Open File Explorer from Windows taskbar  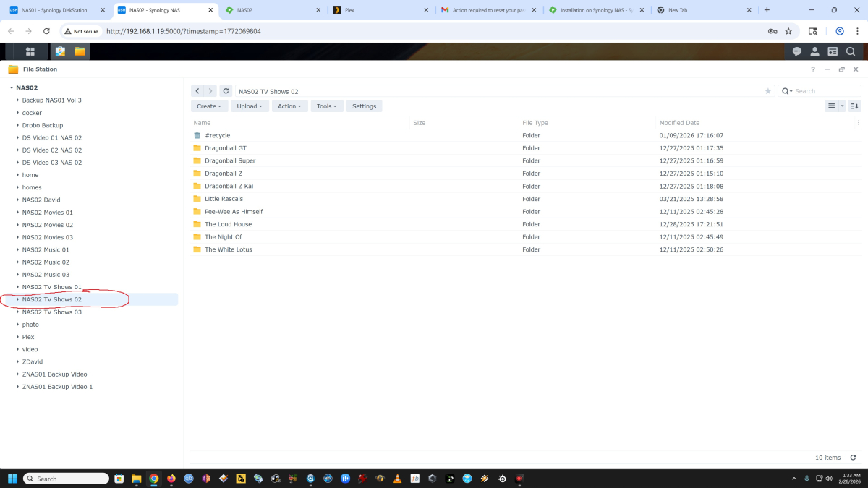point(136,479)
